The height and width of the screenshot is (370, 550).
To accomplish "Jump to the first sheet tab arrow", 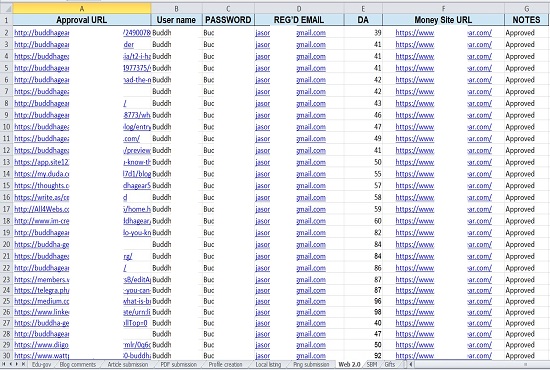I will 4,364.
